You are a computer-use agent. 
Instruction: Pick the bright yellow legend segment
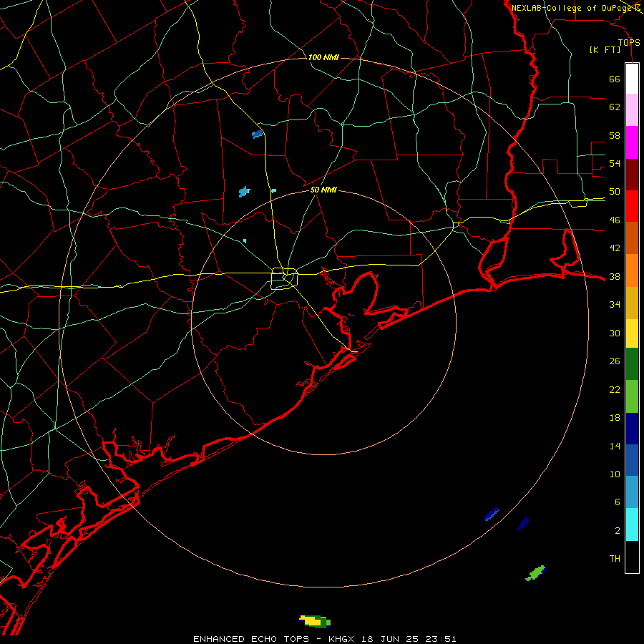(632, 333)
